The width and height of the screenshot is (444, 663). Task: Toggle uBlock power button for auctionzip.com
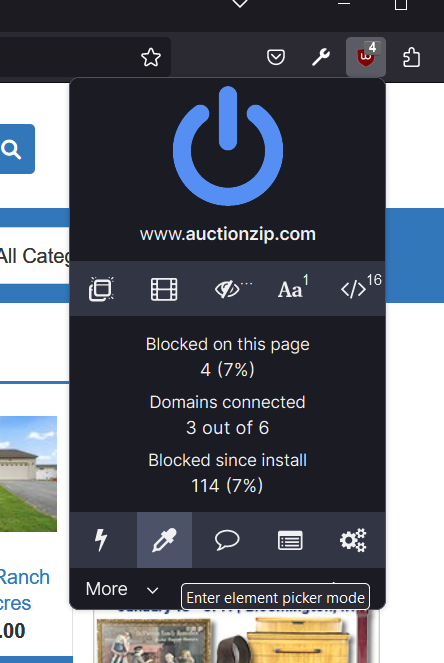coord(228,146)
